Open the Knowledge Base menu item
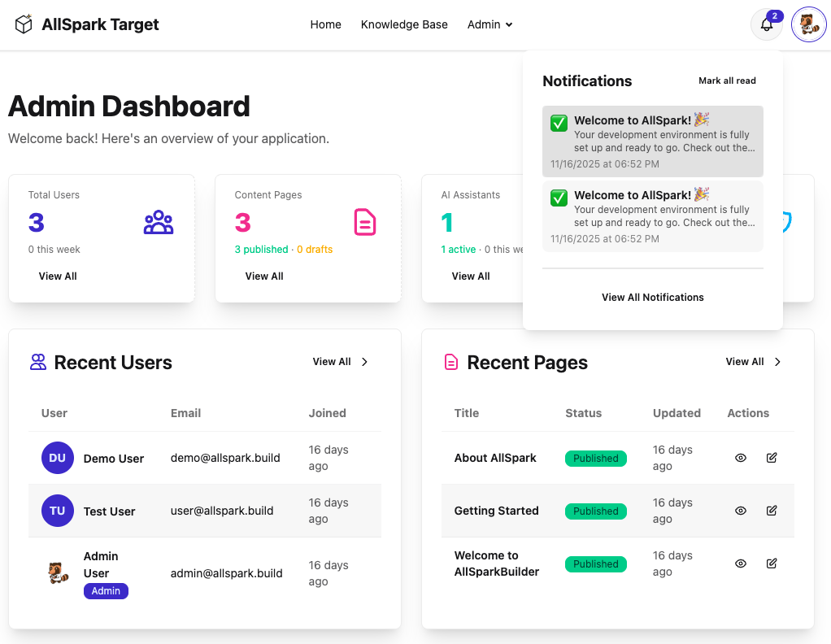 404,24
